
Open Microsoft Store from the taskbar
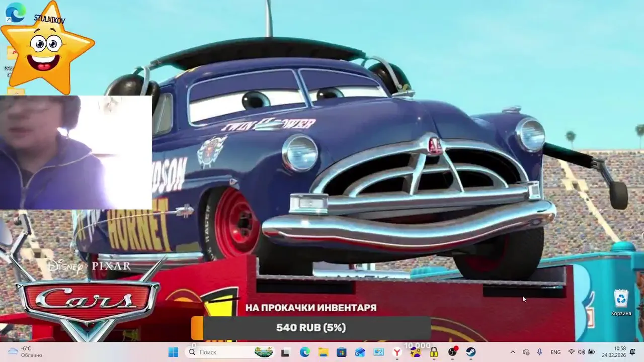click(341, 352)
